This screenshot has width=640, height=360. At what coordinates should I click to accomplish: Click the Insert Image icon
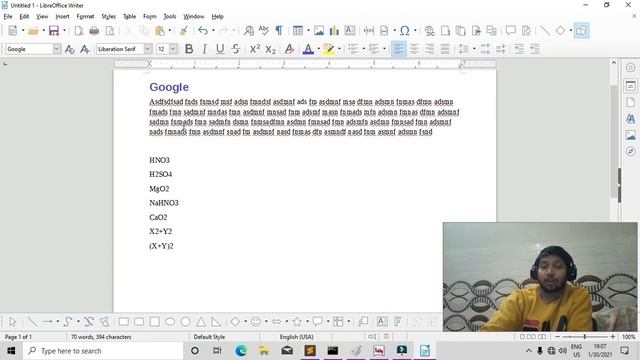point(319,31)
